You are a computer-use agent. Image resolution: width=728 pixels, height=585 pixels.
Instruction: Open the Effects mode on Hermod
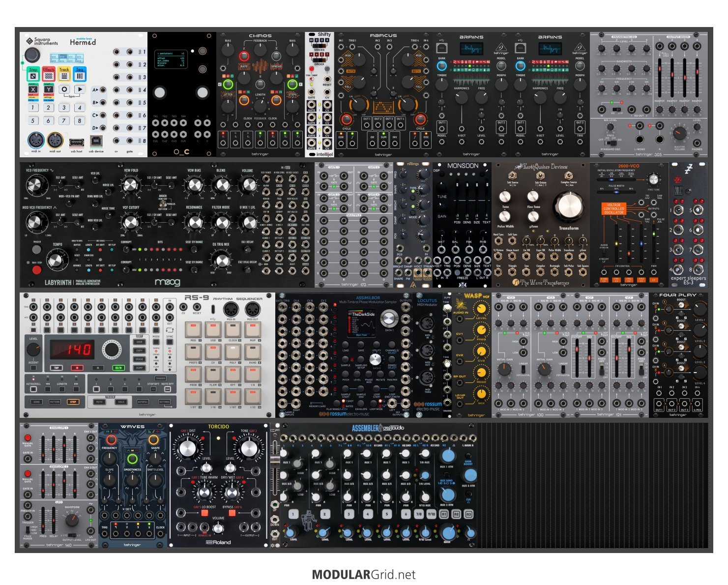click(49, 74)
